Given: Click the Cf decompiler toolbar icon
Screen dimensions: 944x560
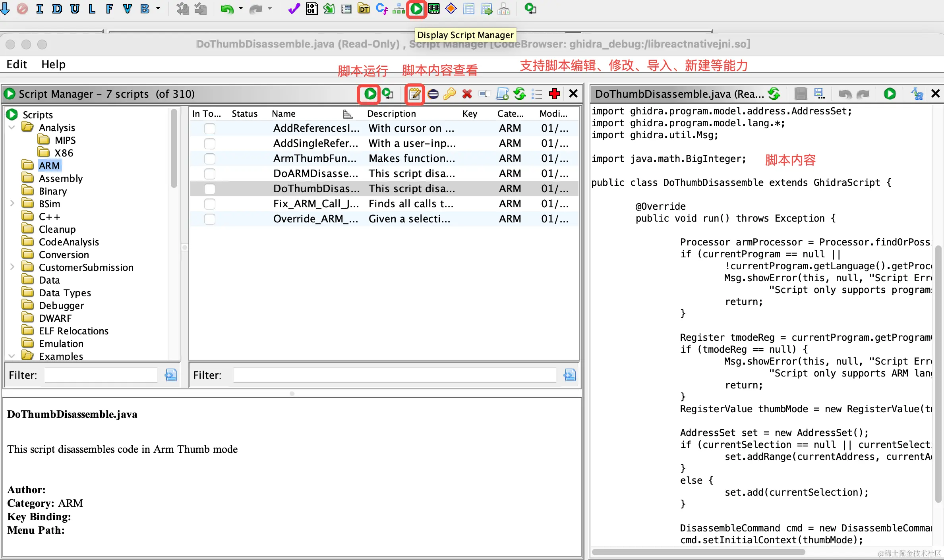Looking at the screenshot, I should [x=381, y=9].
